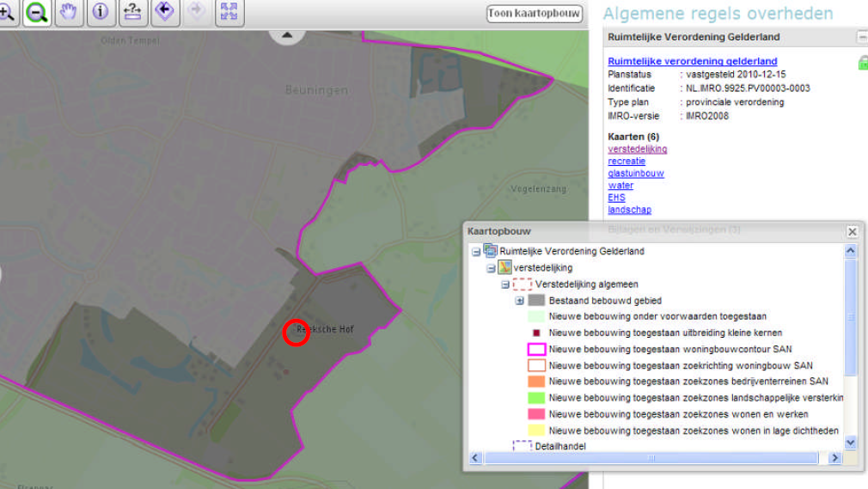This screenshot has width=868, height=489.
Task: Click orange zoekzones bedrijventerreinen SAN swatch
Action: point(536,382)
